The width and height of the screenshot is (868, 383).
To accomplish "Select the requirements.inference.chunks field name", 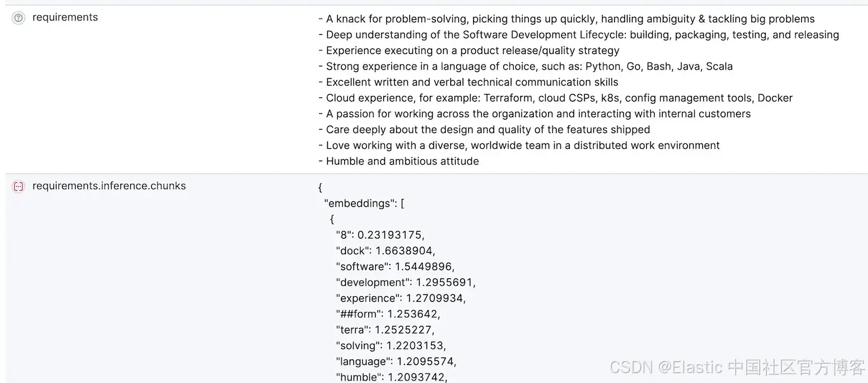I will [109, 186].
